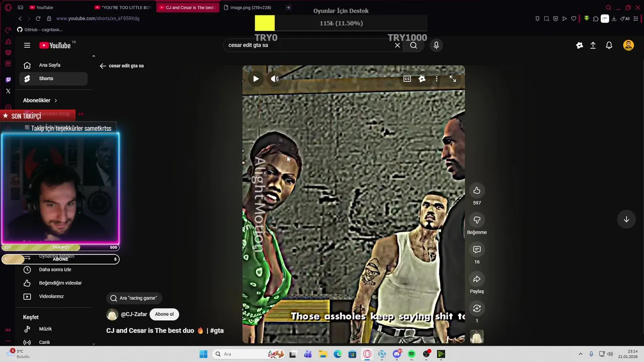Image resolution: width=644 pixels, height=362 pixels.
Task: Open the YouTube hamburger guide menu
Action: (27, 45)
